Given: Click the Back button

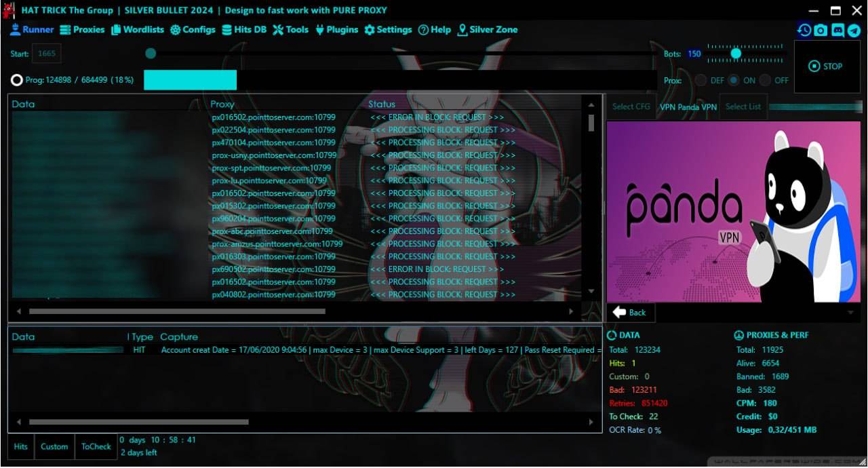Looking at the screenshot, I should (631, 313).
